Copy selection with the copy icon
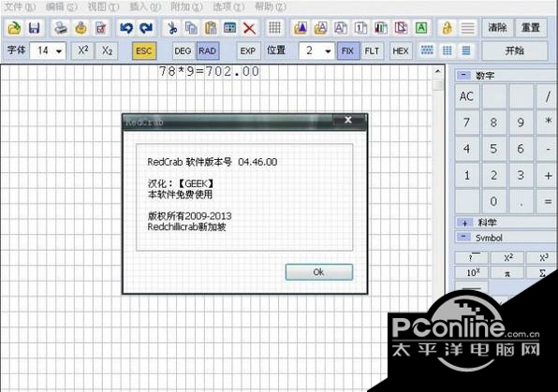This screenshot has width=558, height=392. coord(191,28)
